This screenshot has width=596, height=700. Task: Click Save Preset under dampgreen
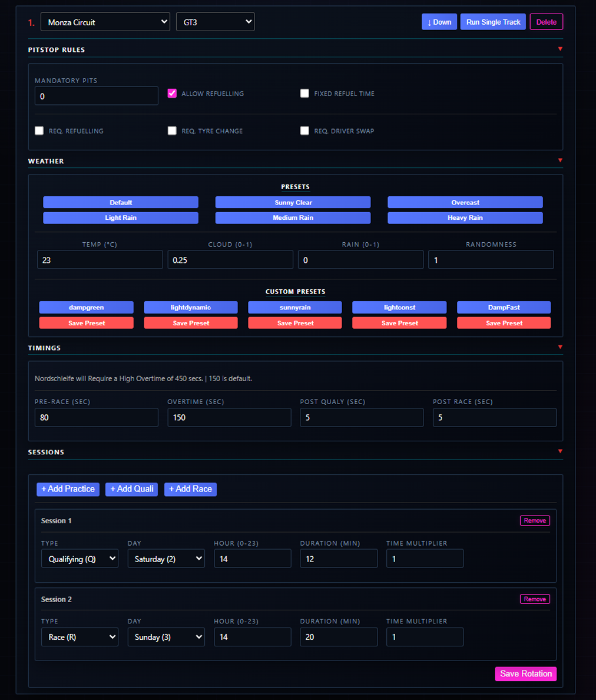[x=87, y=323]
